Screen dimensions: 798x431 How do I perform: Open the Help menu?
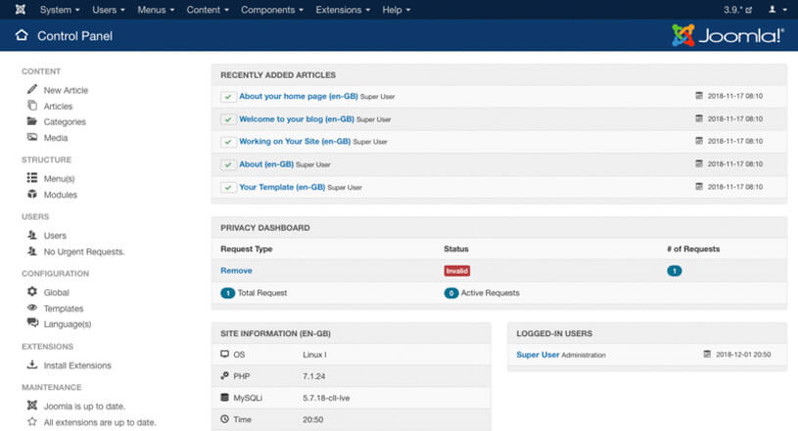pyautogui.click(x=395, y=10)
